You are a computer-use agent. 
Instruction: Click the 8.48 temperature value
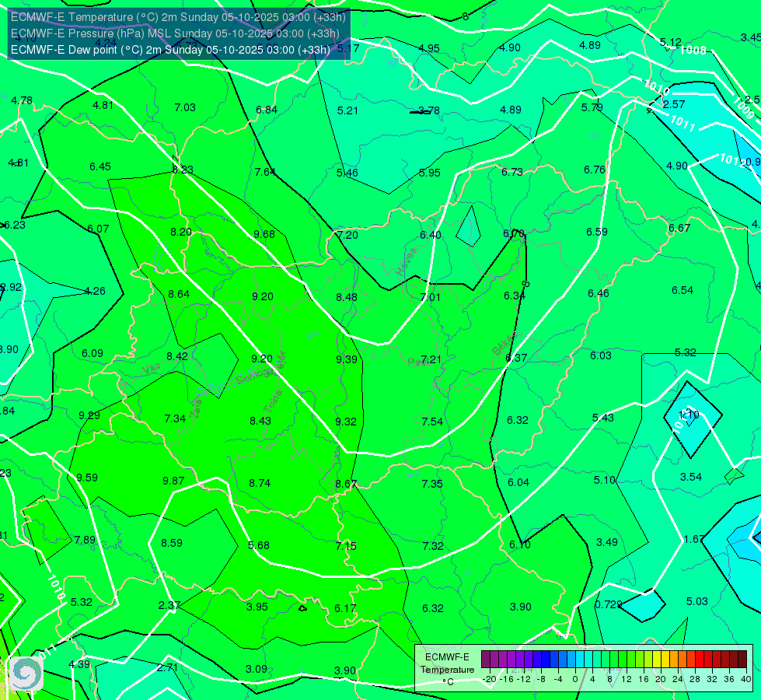(347, 297)
